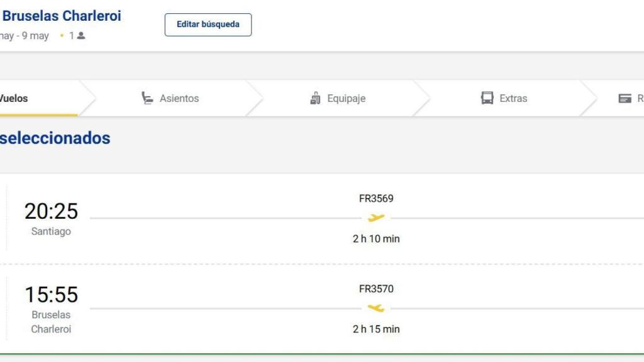644x362 pixels.
Task: Click the outbound plane icon under FR3569
Action: [x=376, y=218]
